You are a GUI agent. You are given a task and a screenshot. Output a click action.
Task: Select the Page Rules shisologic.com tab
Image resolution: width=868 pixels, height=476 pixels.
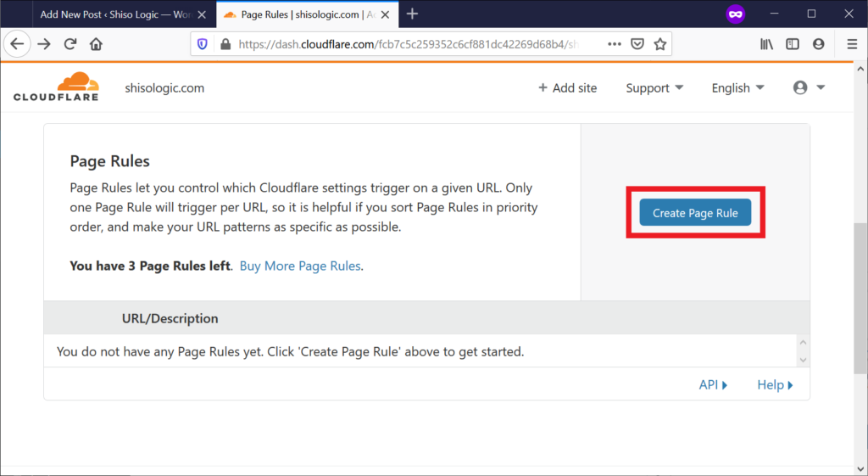307,14
